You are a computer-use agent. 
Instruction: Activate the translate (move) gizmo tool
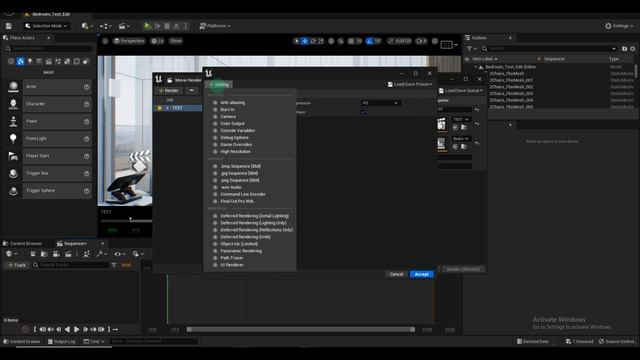click(304, 41)
